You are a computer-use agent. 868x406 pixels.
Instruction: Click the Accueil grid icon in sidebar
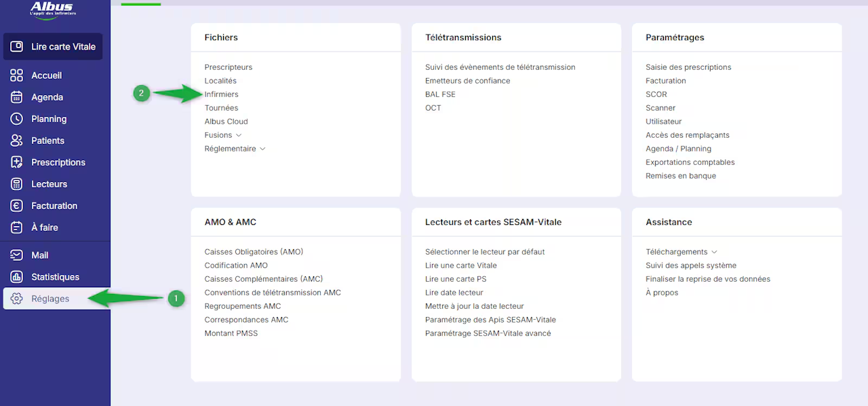coord(17,75)
